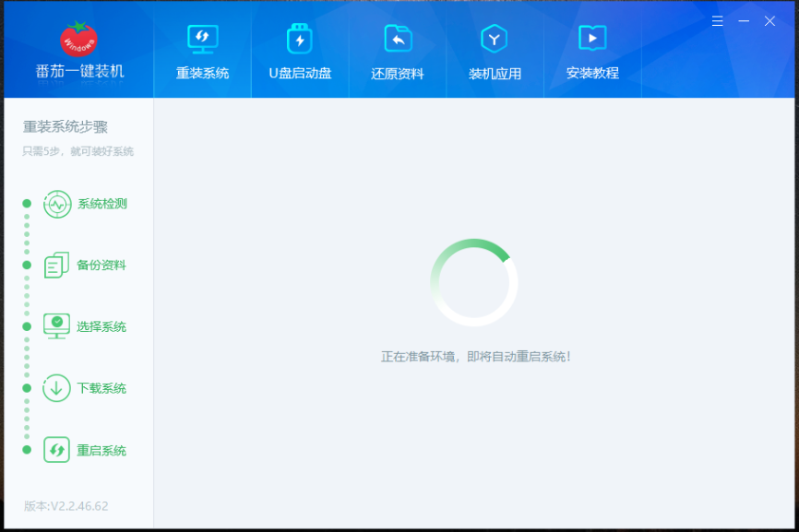The height and width of the screenshot is (532, 799).
Task: Select the 下载系统 step label
Action: [101, 388]
